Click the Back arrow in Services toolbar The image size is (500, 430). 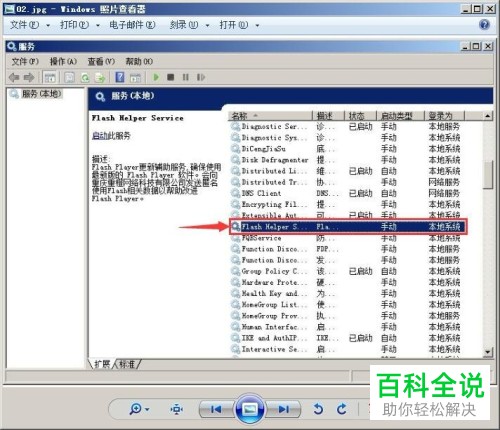(14, 77)
